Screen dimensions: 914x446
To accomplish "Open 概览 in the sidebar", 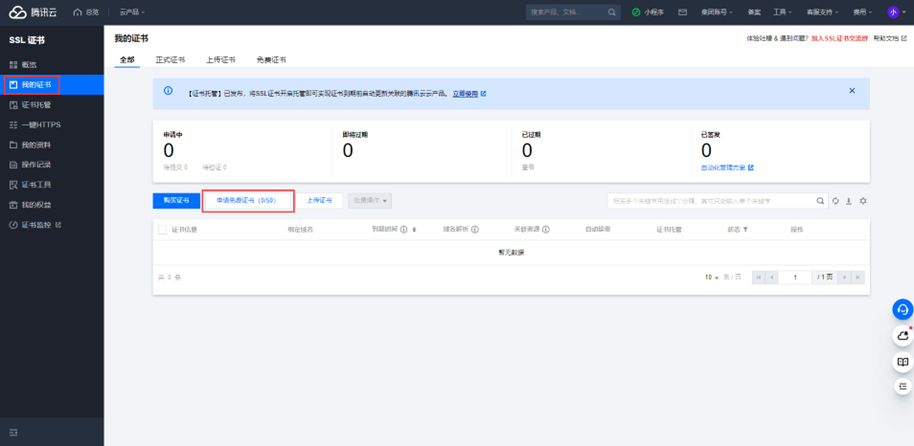I will click(52, 65).
